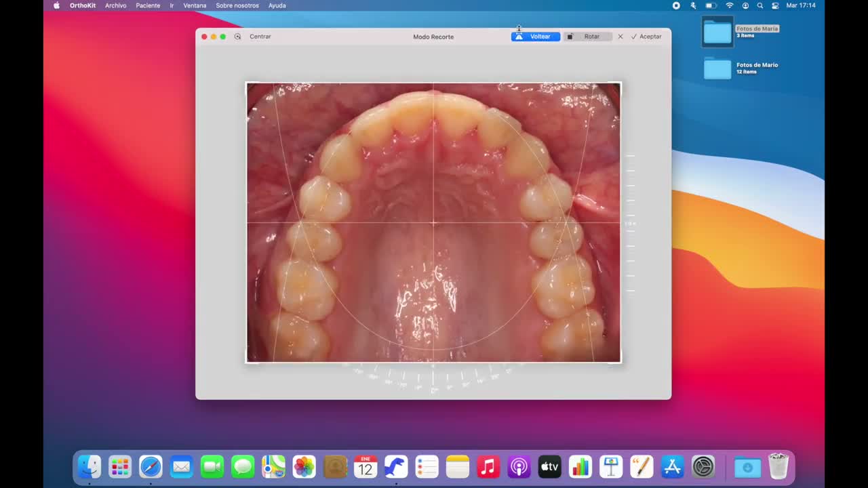Screen dimensions: 868x488
Task: Confirm the crop with Aceptar
Action: click(646, 37)
